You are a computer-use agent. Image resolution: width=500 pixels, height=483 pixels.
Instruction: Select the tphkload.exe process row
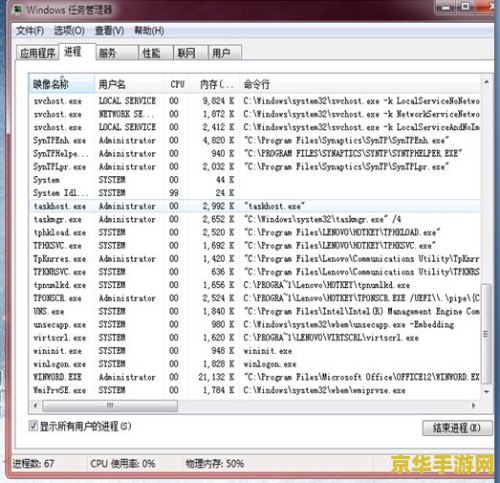255,232
